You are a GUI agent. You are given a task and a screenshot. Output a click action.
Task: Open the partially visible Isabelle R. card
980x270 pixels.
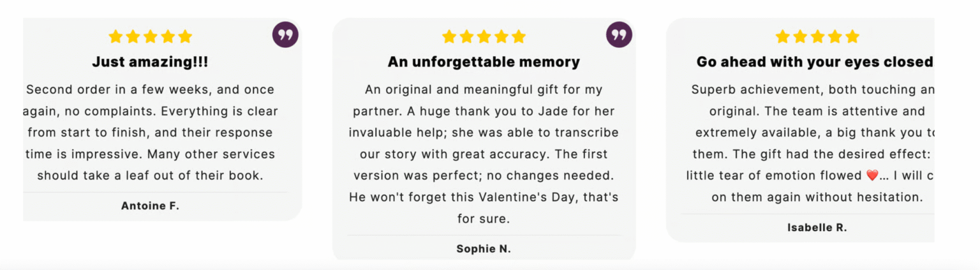(x=800, y=130)
